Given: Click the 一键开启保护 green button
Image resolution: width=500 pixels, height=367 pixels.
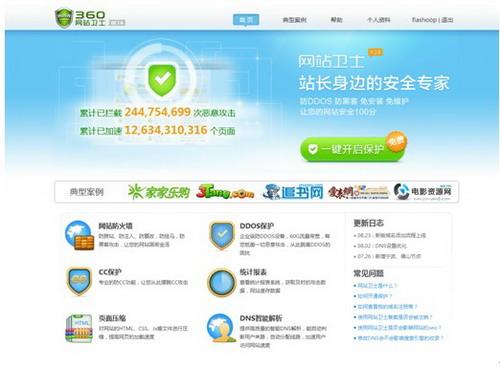Looking at the screenshot, I should 352,149.
